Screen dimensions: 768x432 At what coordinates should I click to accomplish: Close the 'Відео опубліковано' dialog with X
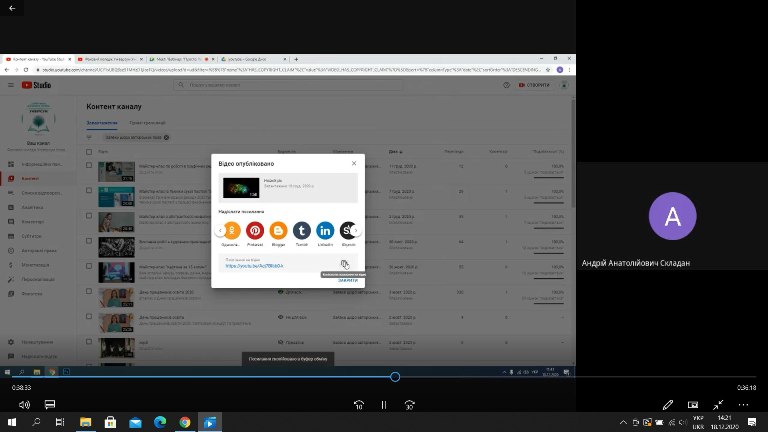tap(354, 163)
